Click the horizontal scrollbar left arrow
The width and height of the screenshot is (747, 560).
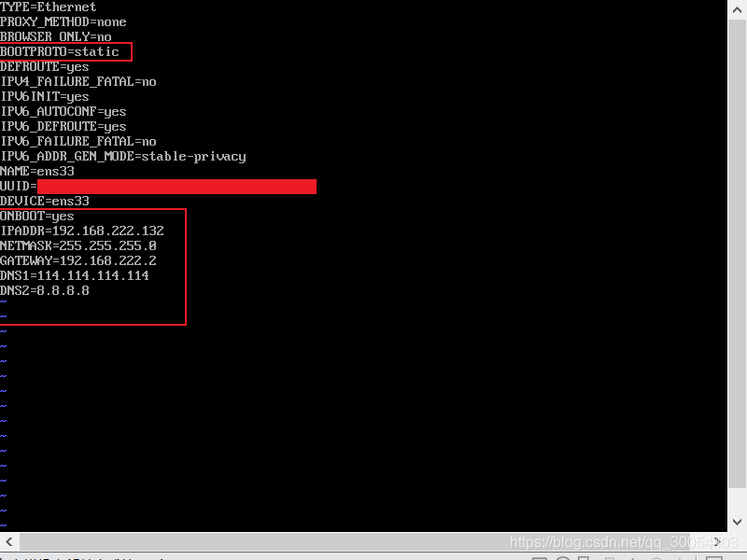tap(9, 541)
